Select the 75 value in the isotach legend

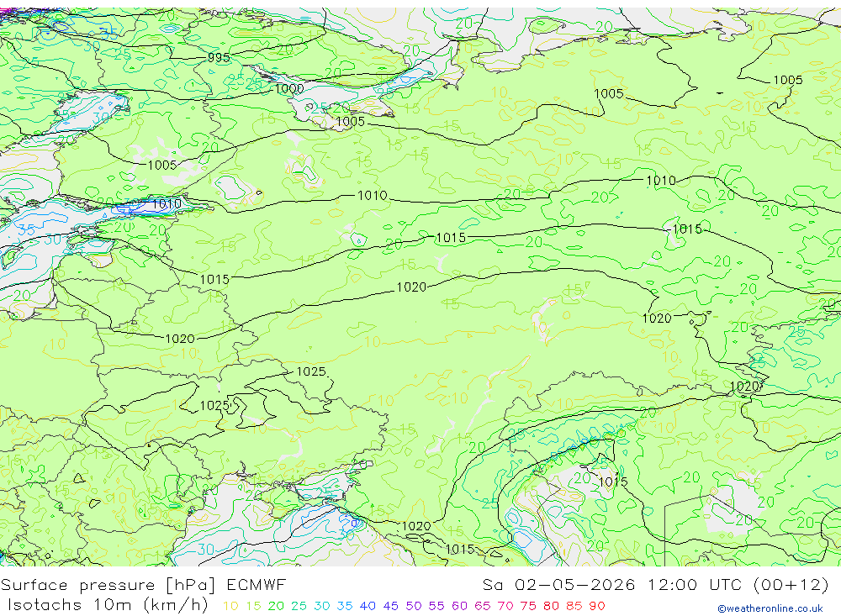(528, 607)
